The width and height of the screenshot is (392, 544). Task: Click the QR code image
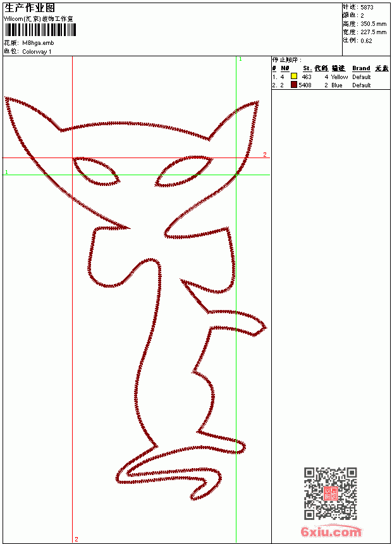(x=331, y=493)
